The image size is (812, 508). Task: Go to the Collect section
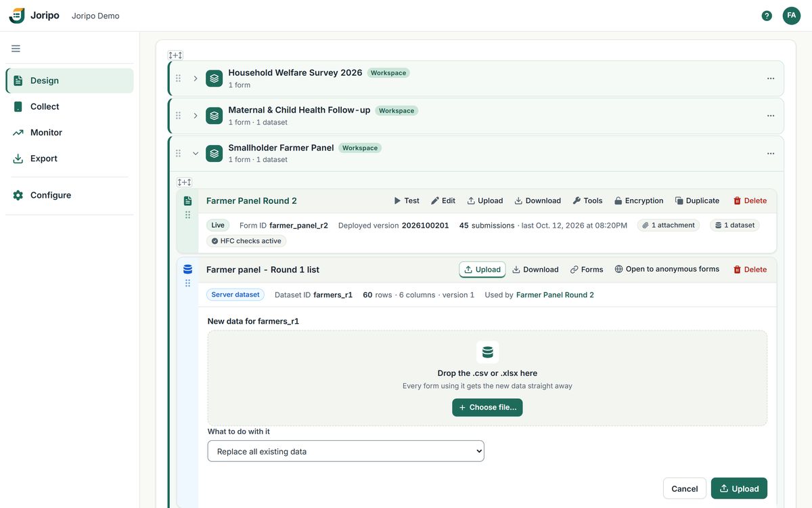[70, 106]
